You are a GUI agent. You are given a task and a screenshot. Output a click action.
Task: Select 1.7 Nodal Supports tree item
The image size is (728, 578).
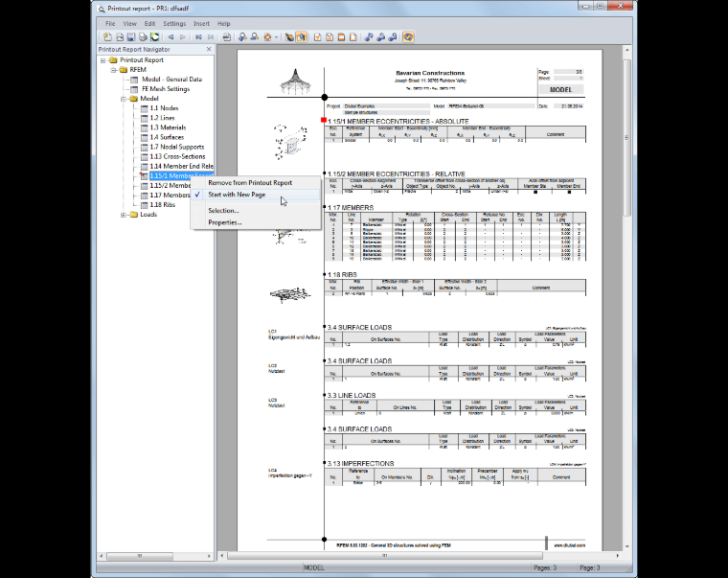pos(177,147)
